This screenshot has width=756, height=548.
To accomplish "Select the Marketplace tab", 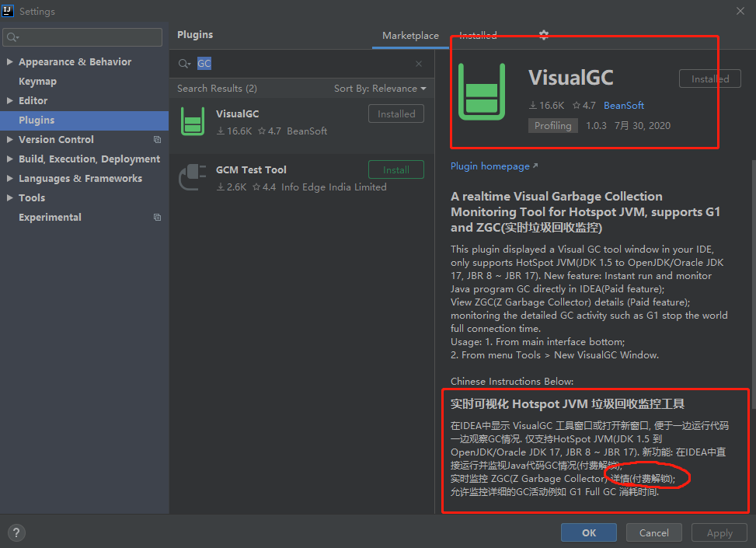I will click(x=410, y=35).
